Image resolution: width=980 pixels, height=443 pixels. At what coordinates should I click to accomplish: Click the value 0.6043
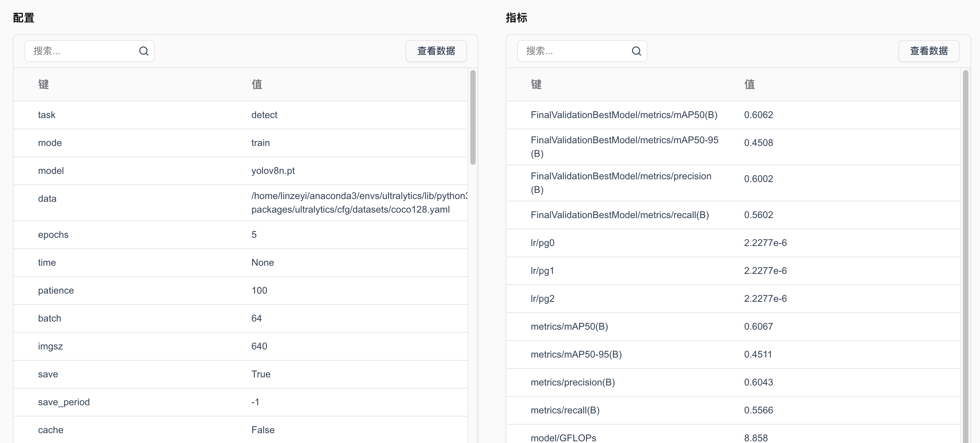[x=758, y=382]
